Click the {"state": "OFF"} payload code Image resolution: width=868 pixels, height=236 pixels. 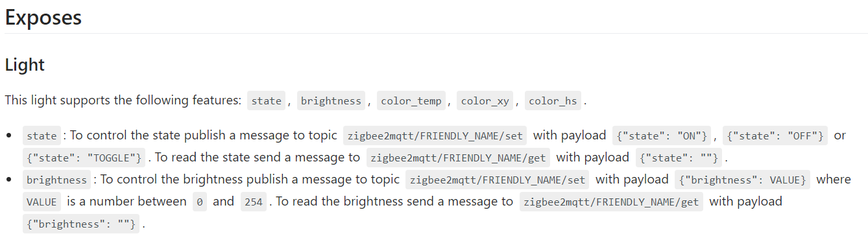[775, 136]
